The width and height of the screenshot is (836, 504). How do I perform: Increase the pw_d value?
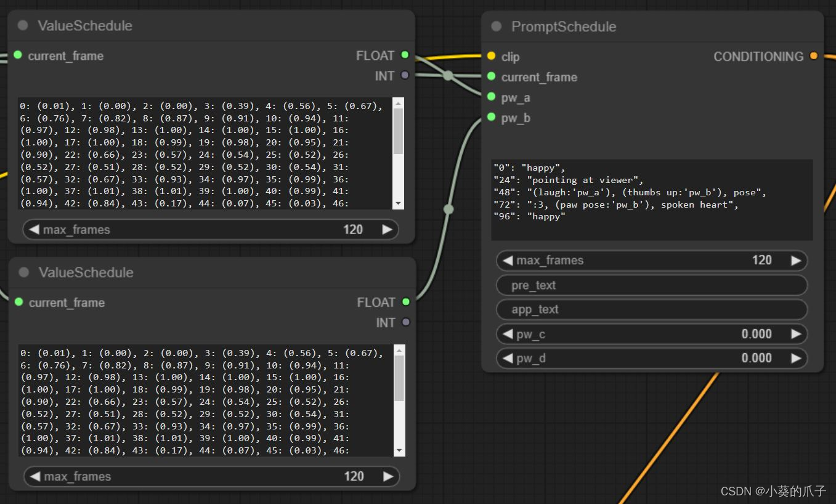[x=796, y=358]
